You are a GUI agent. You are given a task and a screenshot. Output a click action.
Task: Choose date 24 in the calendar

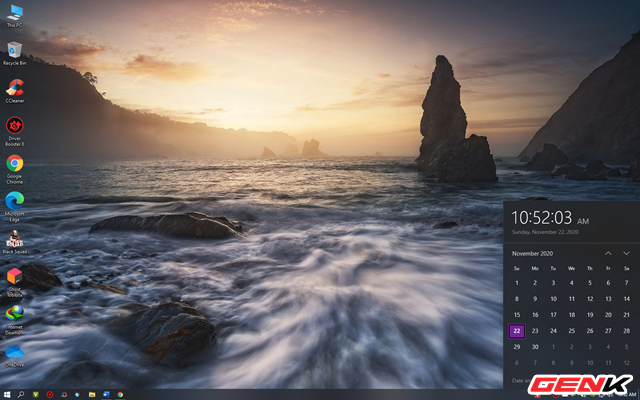[x=553, y=331]
